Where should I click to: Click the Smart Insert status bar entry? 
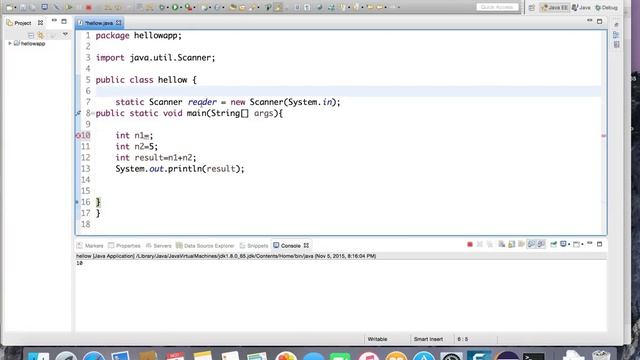(x=428, y=339)
